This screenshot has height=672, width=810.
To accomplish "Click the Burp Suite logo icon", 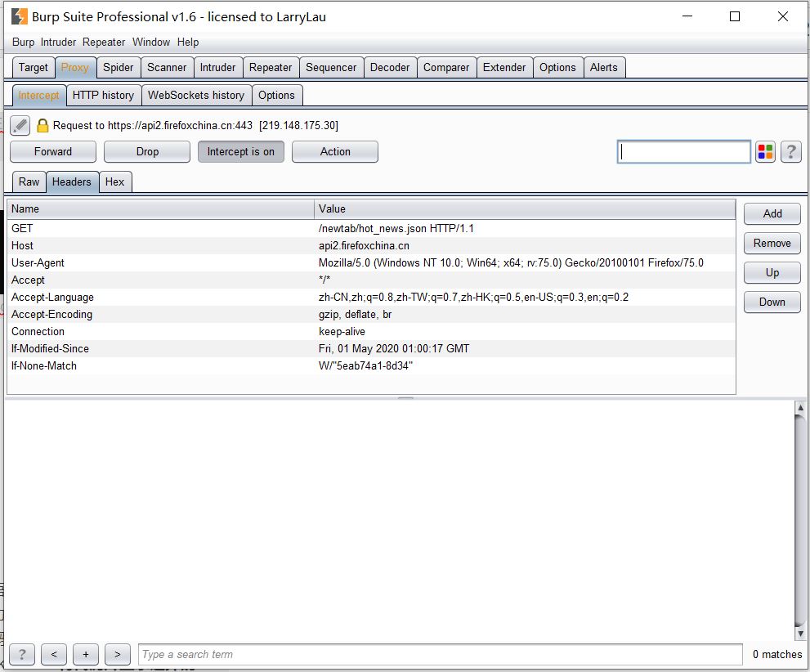I will [19, 16].
